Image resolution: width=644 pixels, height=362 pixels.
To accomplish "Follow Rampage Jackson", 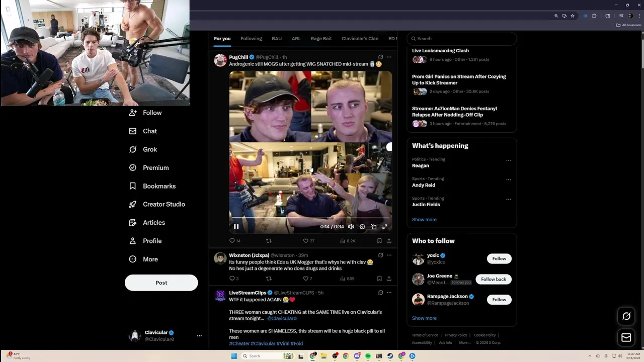I will [x=499, y=300].
